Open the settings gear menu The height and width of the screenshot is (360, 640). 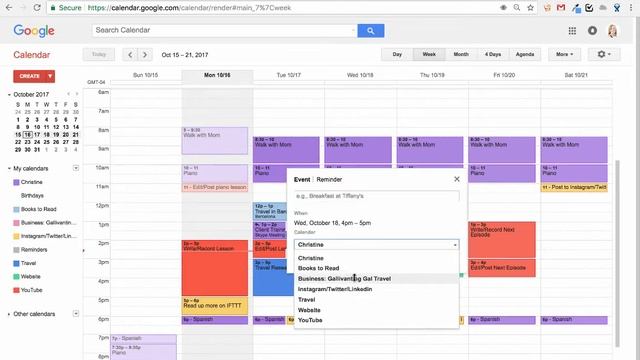click(x=604, y=54)
